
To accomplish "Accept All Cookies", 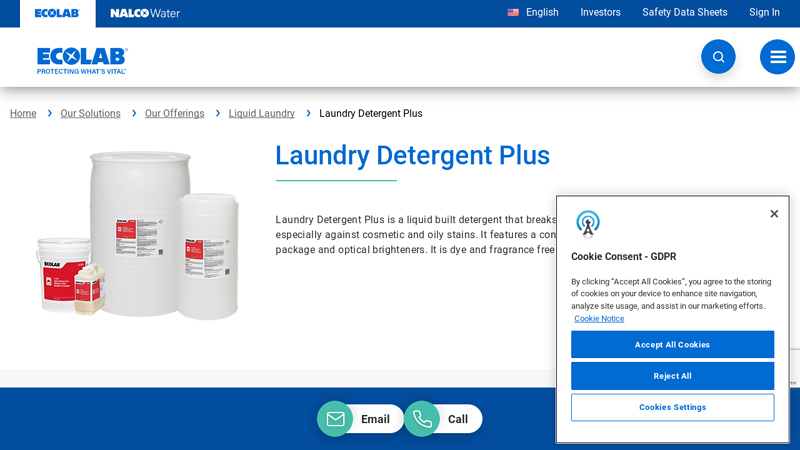I will coord(672,344).
